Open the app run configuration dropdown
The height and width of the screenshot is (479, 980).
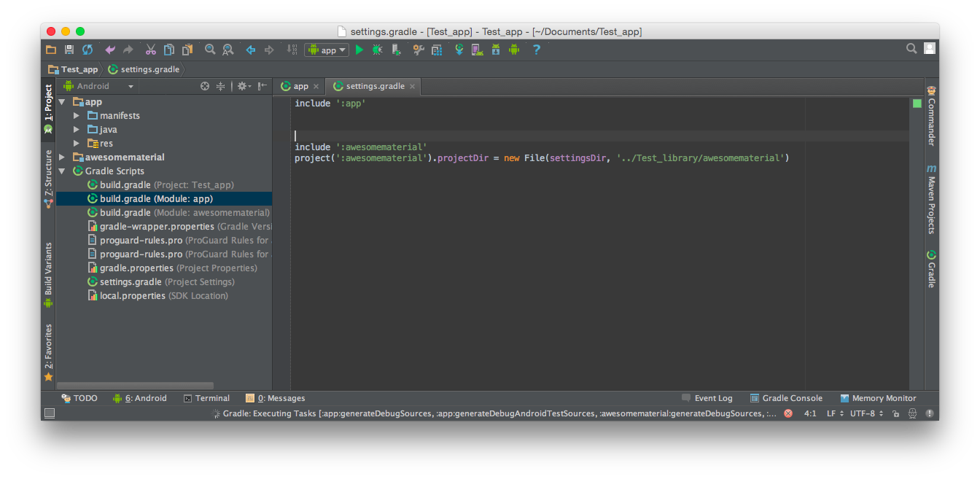tap(327, 50)
